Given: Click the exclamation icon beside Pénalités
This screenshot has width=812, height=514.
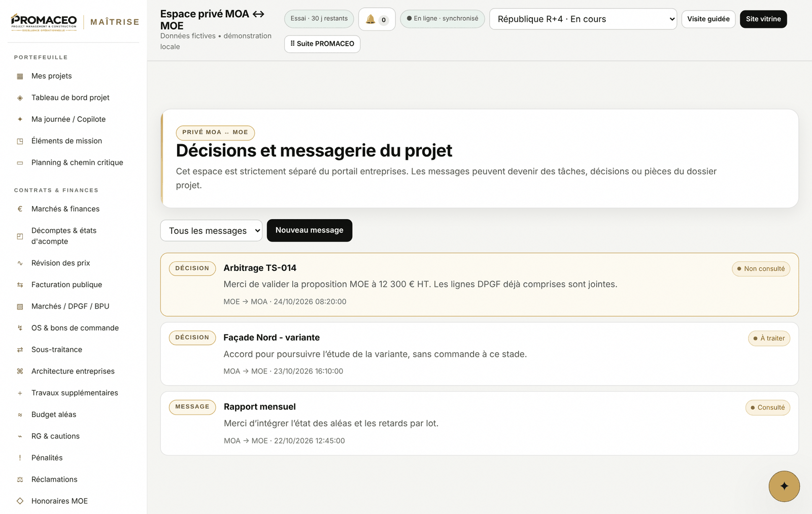Looking at the screenshot, I should pyautogui.click(x=20, y=458).
